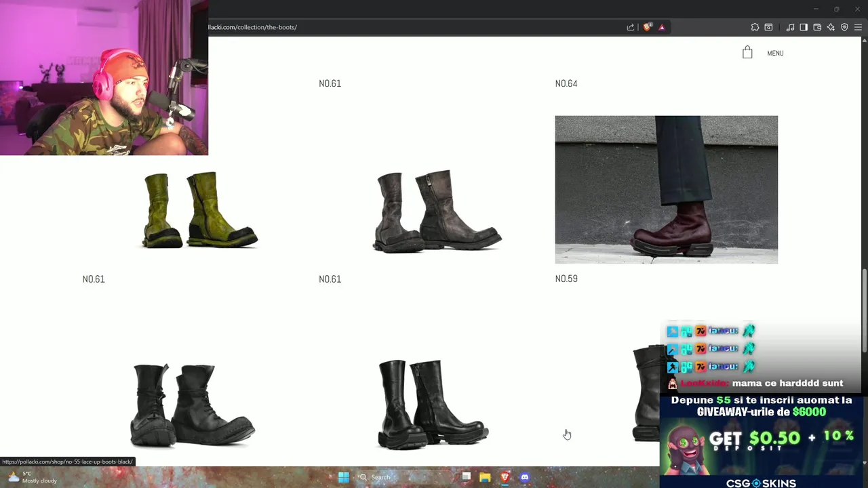Open the shopping bag cart icon
Viewport: 868px width, 488px height.
(x=747, y=52)
